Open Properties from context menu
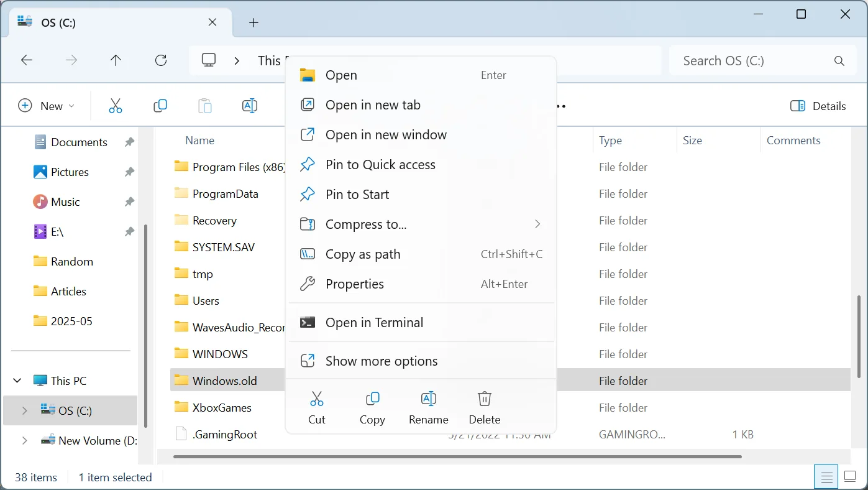This screenshot has height=490, width=868. 421,284
